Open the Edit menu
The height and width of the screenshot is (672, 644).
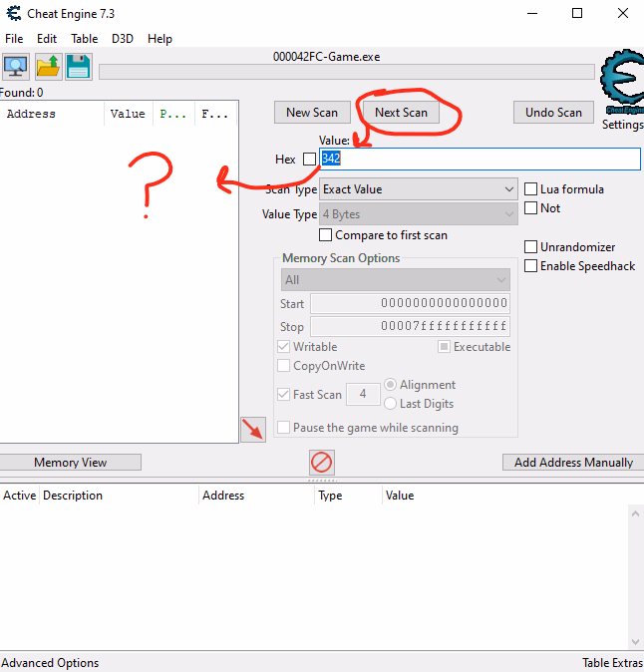pyautogui.click(x=47, y=39)
